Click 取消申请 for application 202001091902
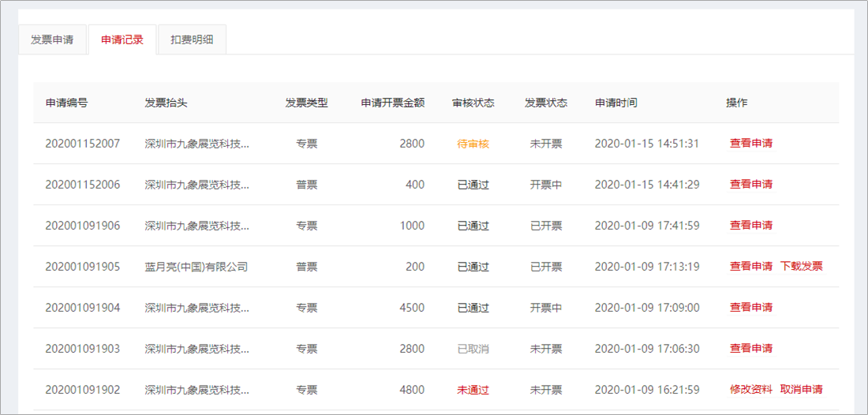 [x=802, y=389]
